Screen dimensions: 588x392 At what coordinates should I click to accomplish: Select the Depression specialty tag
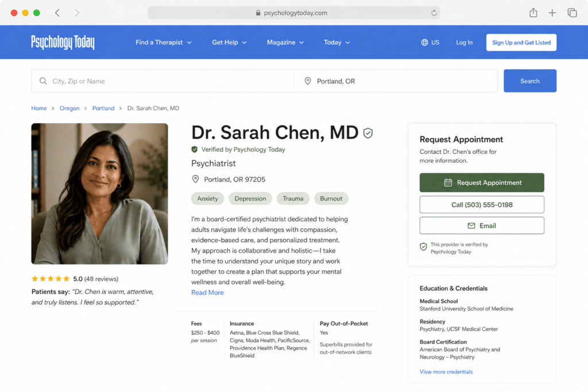pos(250,199)
